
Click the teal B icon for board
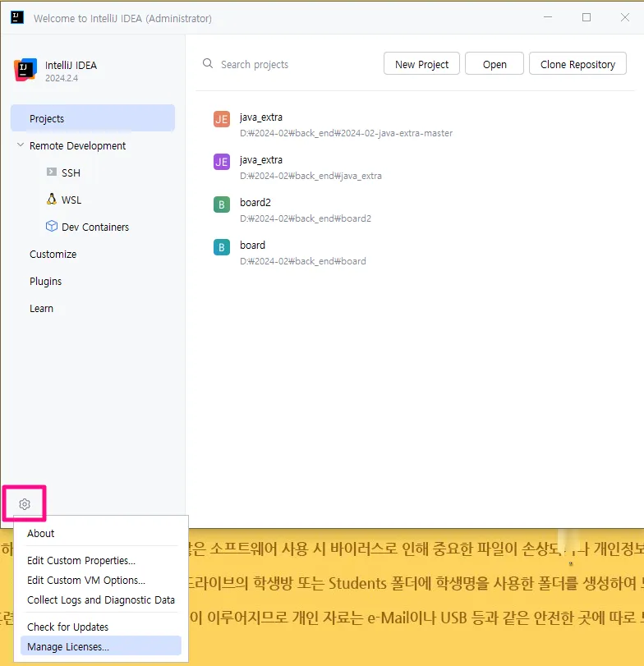click(x=221, y=247)
